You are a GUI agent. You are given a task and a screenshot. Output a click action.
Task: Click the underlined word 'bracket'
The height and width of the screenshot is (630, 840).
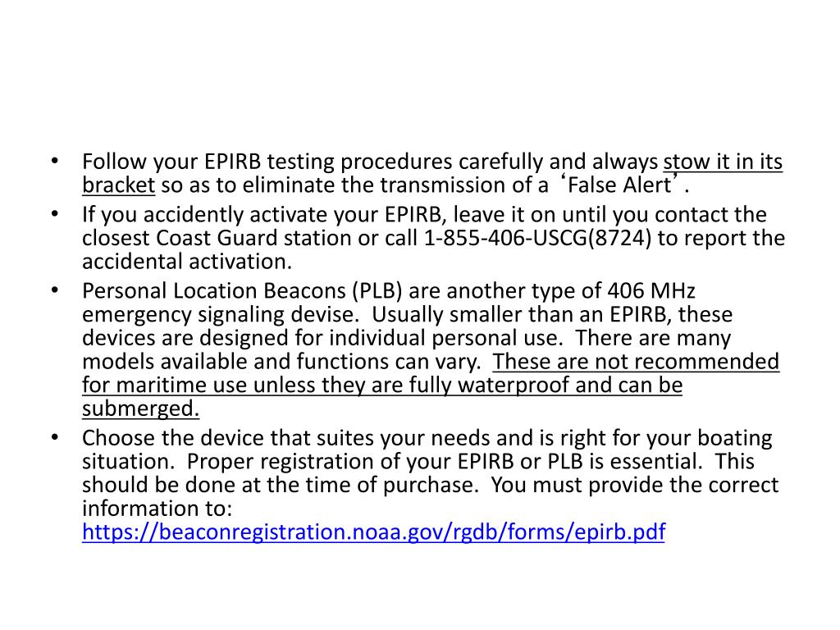click(118, 185)
